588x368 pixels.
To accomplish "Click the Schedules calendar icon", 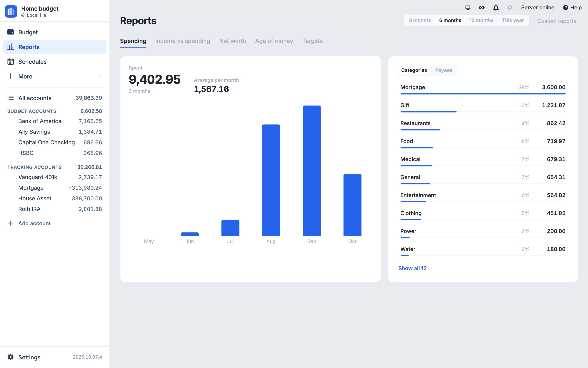I will [x=10, y=62].
